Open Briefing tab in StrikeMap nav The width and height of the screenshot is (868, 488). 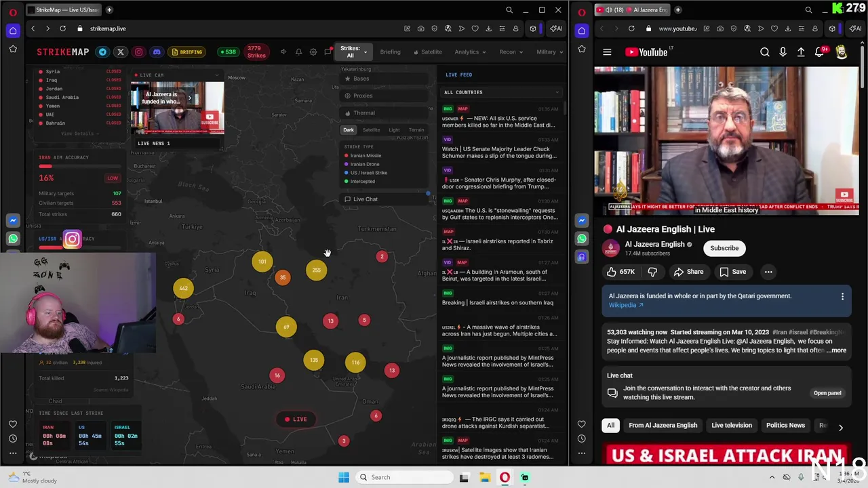[x=390, y=52]
